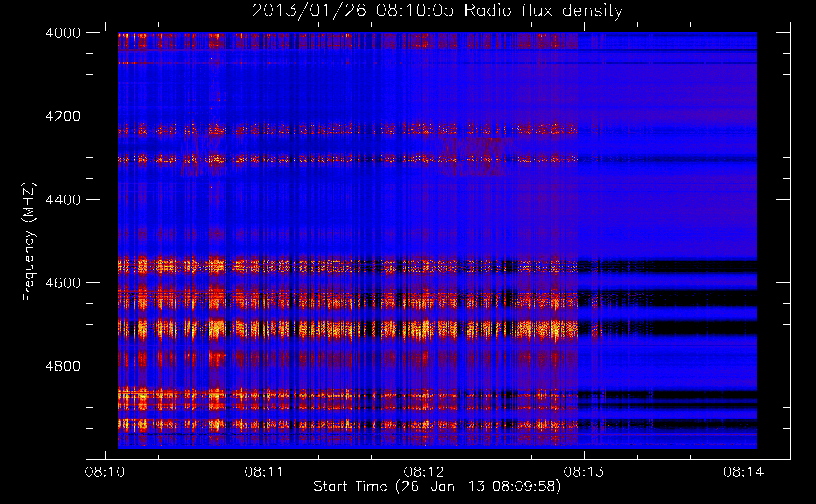Click the plot title "2013/01/26 08:10:05 Radio flux density"

pos(437,11)
